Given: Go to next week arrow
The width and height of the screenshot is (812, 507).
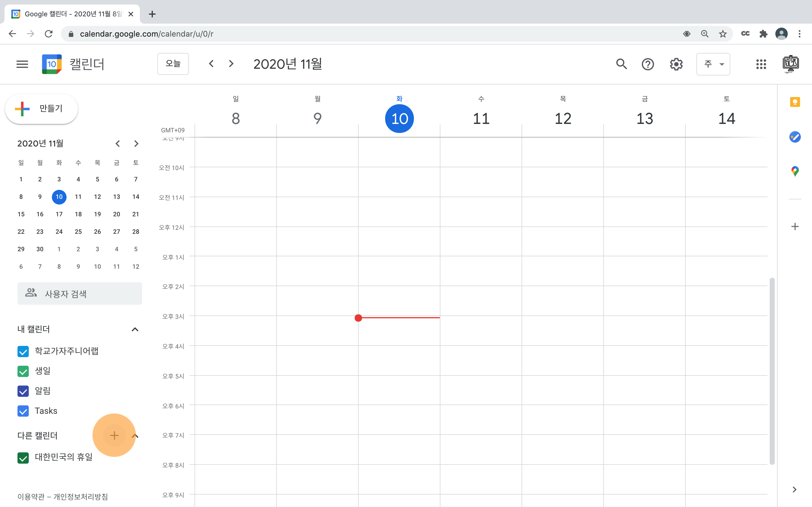Looking at the screenshot, I should [x=231, y=64].
